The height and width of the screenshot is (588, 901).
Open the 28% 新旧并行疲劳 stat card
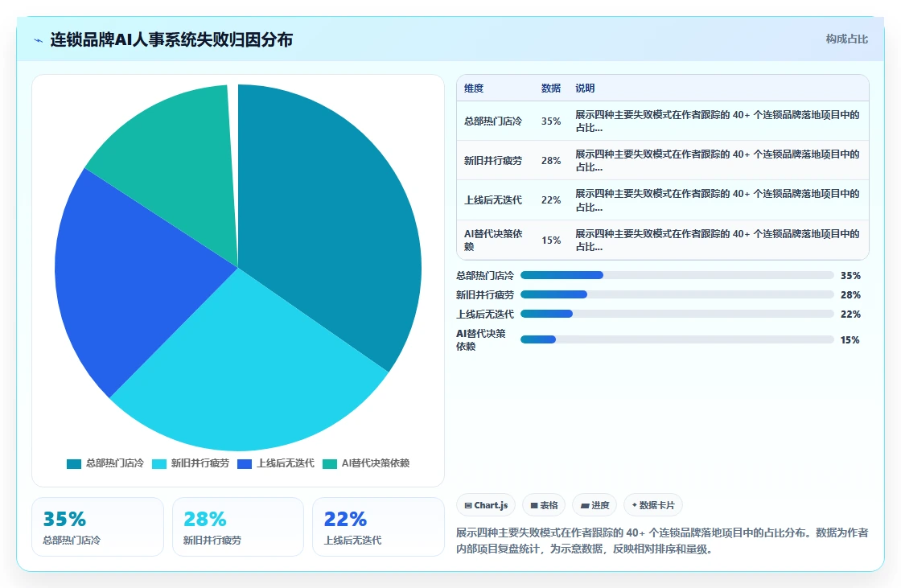pos(238,527)
